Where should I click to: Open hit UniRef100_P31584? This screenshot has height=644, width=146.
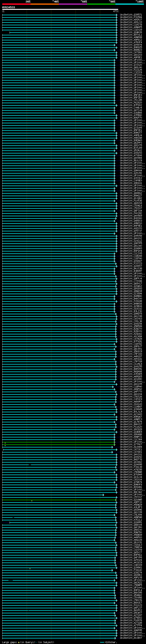coord(131,17)
